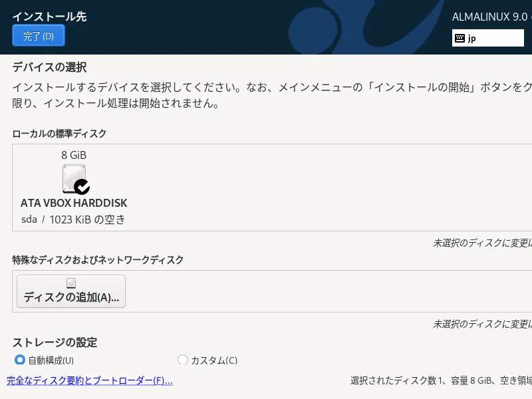Click the 完了 (D) done button

(39, 36)
